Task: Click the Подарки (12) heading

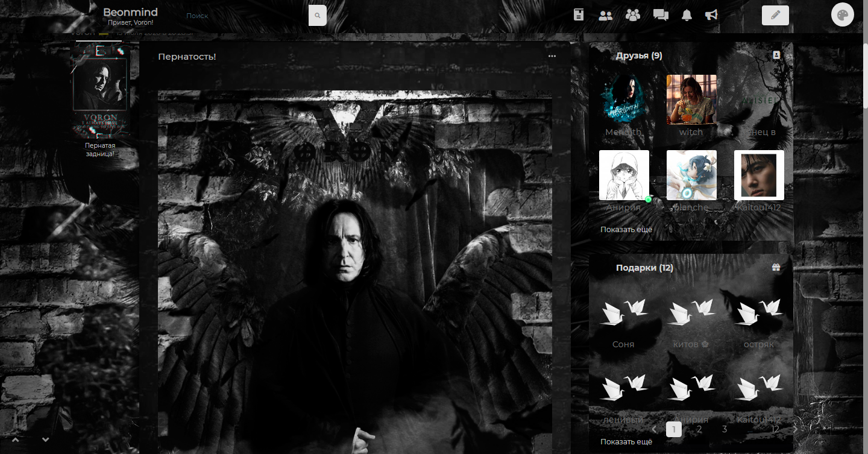Action: (644, 268)
